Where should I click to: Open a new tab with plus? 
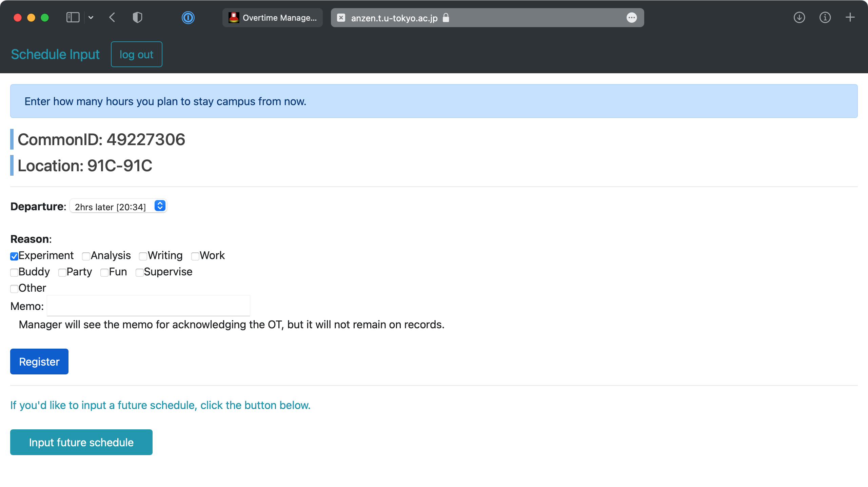click(850, 18)
